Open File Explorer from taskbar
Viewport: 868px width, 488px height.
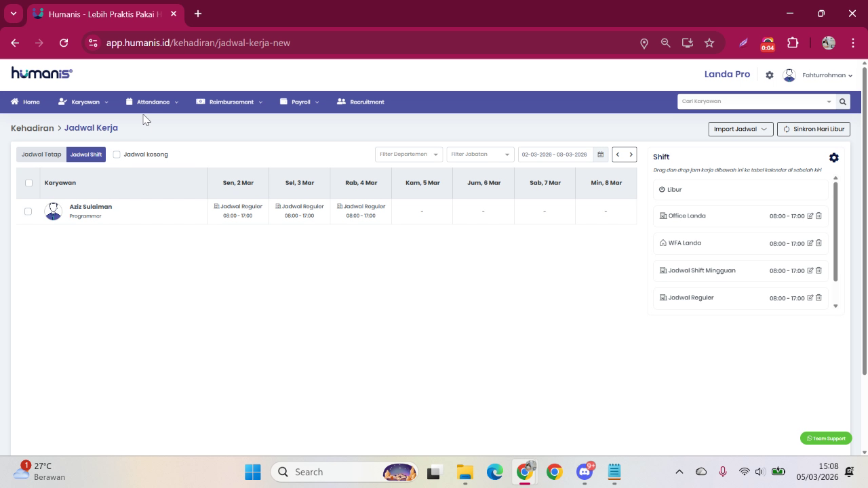pyautogui.click(x=465, y=472)
